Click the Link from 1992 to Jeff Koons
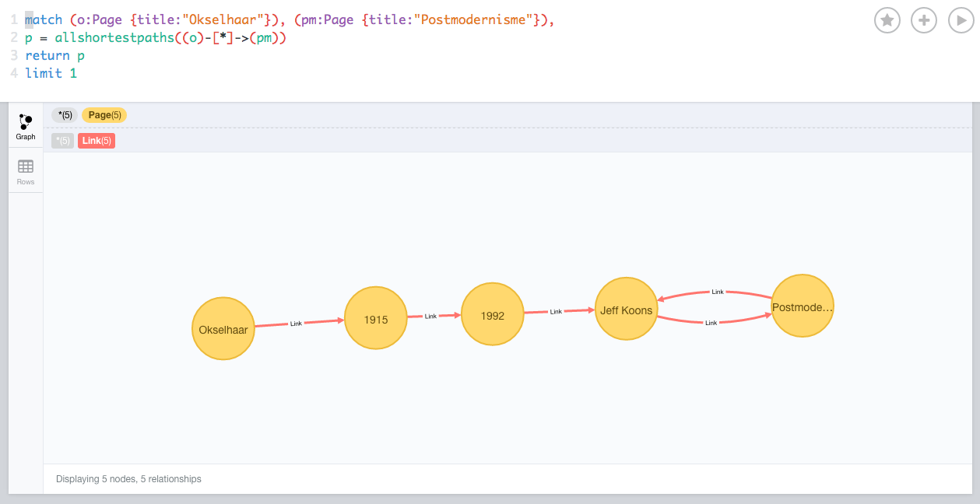 pos(556,312)
